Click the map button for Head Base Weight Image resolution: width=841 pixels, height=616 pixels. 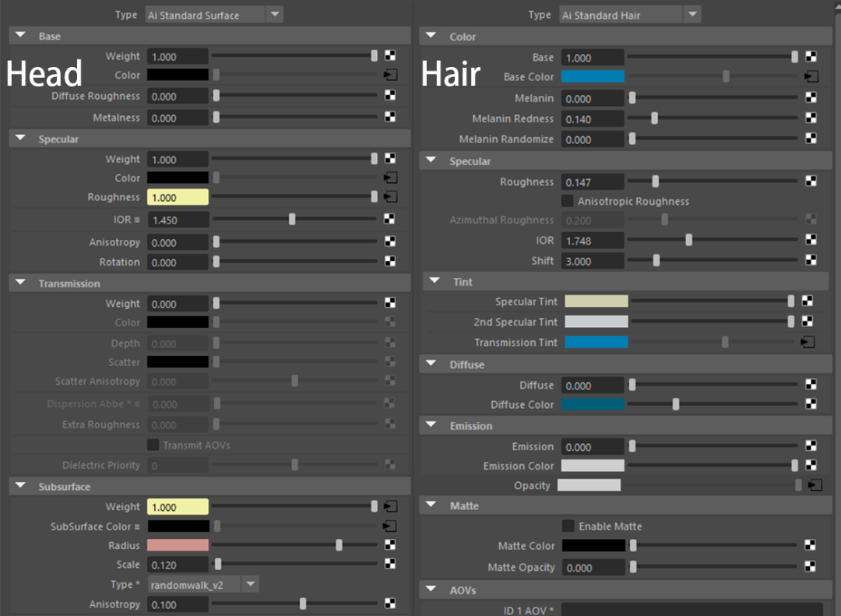[390, 55]
